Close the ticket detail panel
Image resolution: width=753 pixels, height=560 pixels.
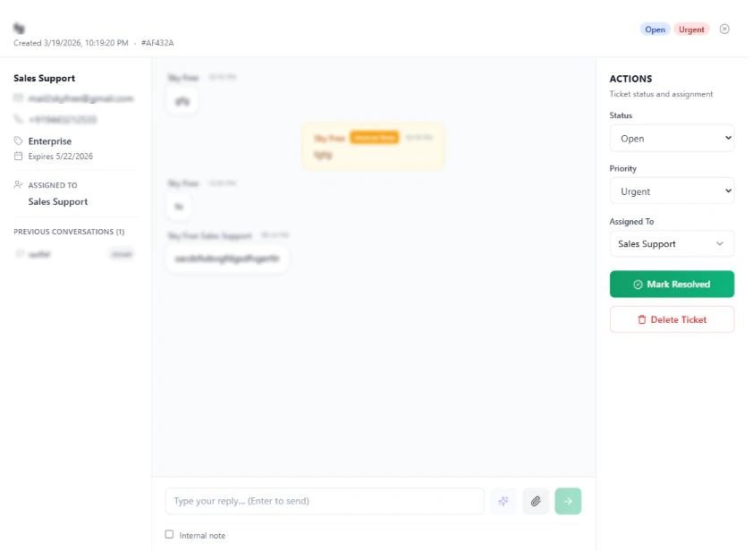(x=724, y=30)
